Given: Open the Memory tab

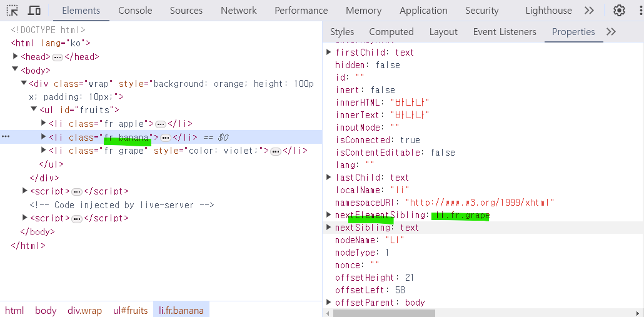Looking at the screenshot, I should 363,10.
